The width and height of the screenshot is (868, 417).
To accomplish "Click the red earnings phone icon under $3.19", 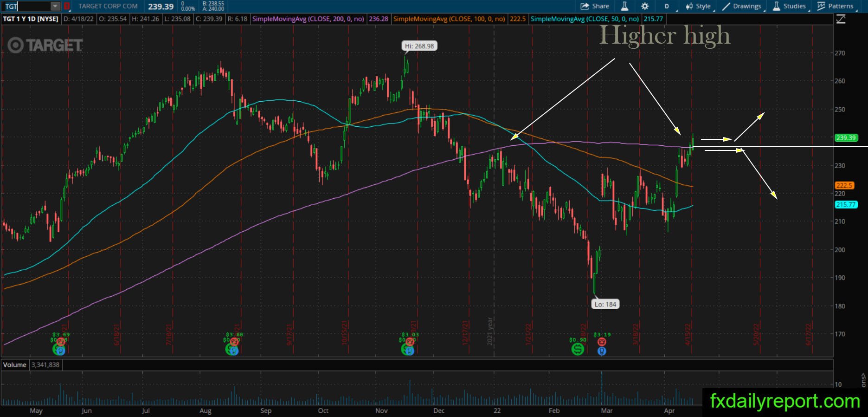I will point(602,342).
